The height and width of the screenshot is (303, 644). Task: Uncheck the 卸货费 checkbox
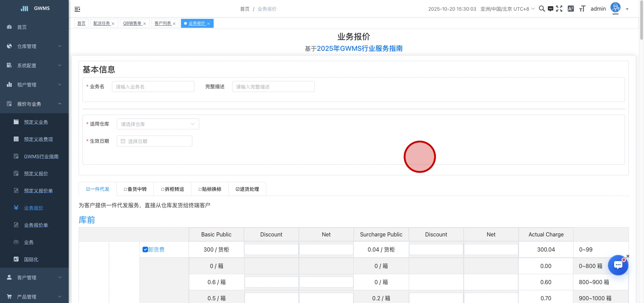(x=145, y=249)
